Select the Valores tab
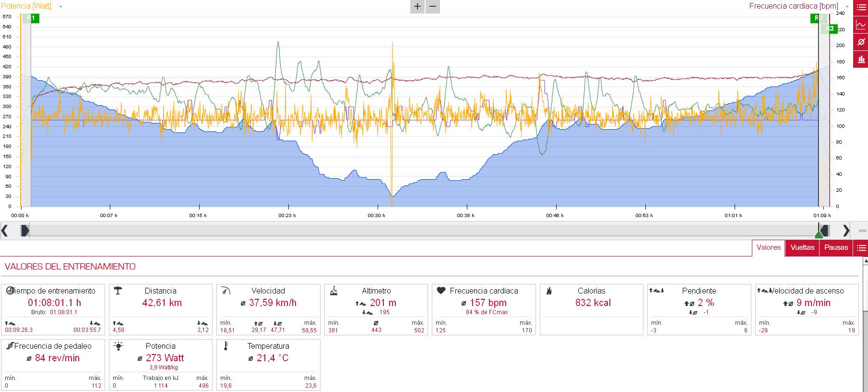Screen dimensions: 868x392 pos(768,247)
